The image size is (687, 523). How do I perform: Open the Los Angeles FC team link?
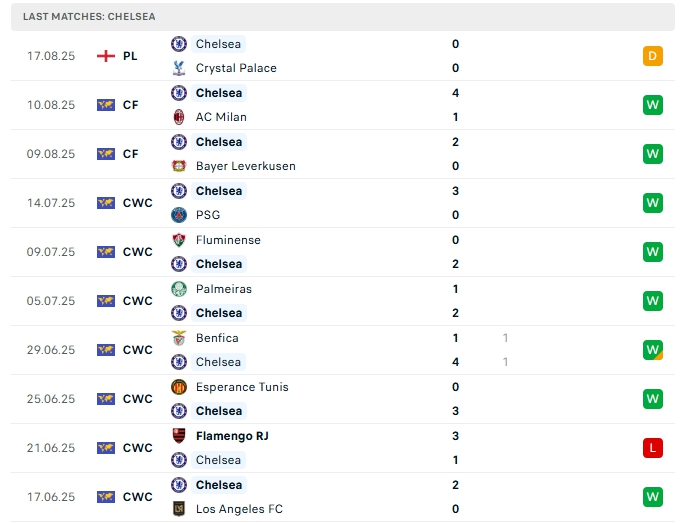[x=239, y=509]
